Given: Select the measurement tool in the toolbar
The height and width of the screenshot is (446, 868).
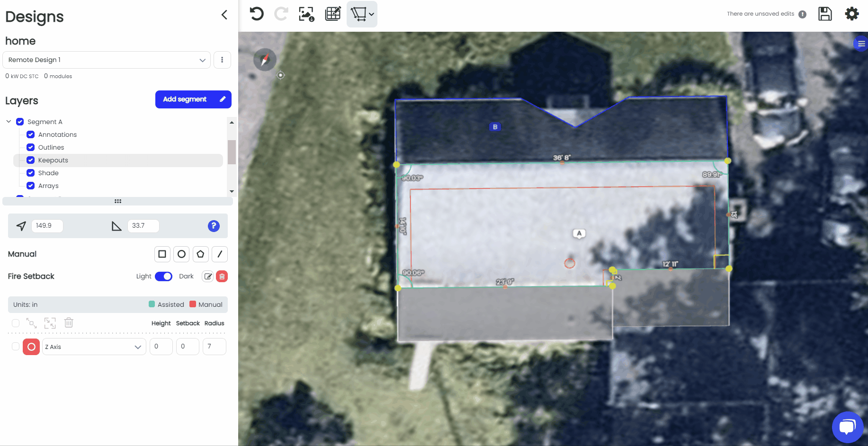Looking at the screenshot, I should click(359, 14).
